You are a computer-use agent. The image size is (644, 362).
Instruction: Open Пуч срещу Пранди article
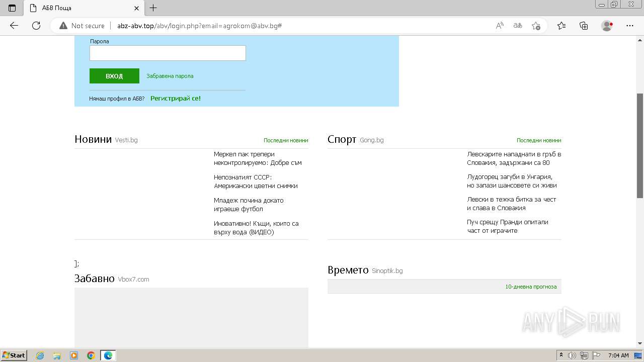tap(508, 226)
